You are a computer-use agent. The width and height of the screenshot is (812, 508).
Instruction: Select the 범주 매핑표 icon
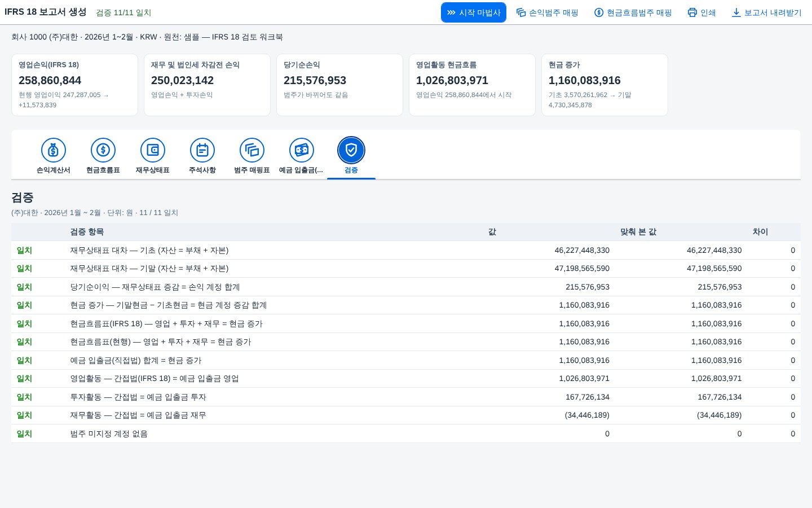tap(252, 150)
